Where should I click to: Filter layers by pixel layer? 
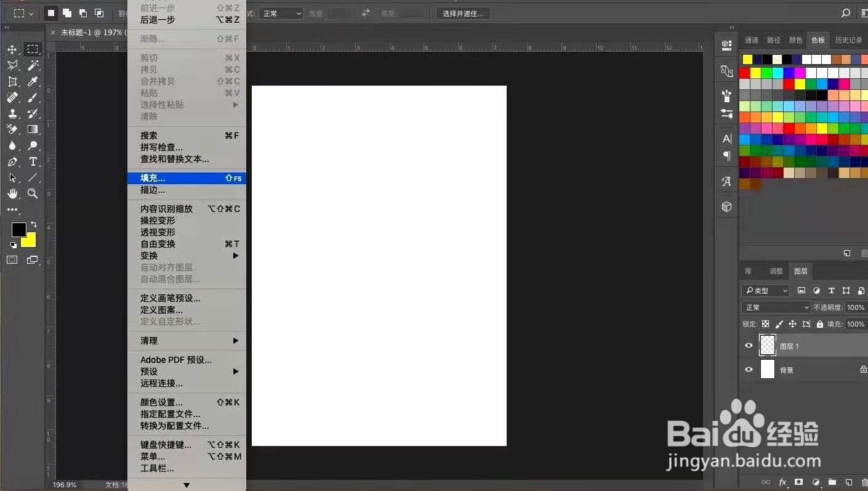802,291
